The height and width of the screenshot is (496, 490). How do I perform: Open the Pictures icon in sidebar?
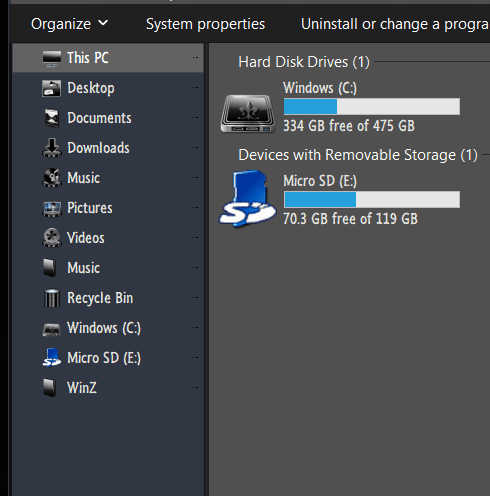(52, 209)
